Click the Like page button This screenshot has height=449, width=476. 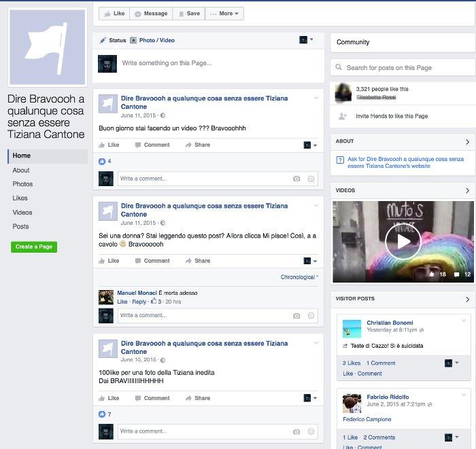click(114, 14)
